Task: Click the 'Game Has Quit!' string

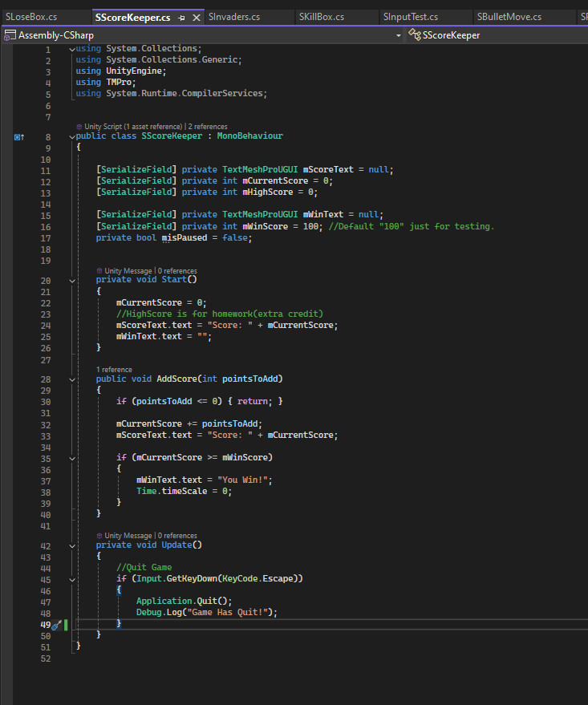Action: click(x=228, y=613)
